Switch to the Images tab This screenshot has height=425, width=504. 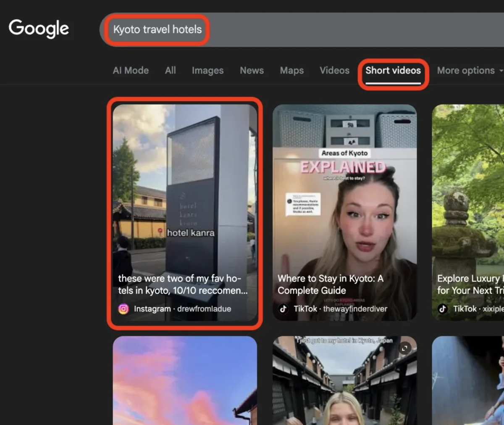207,71
